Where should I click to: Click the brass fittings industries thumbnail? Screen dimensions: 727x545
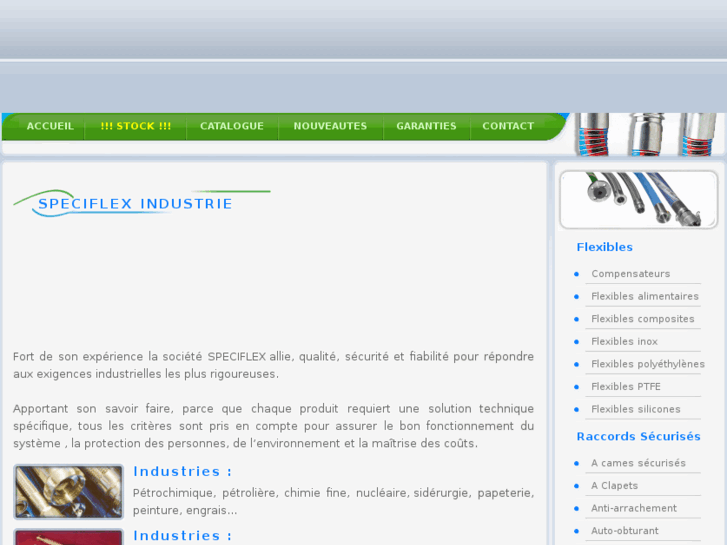69,492
